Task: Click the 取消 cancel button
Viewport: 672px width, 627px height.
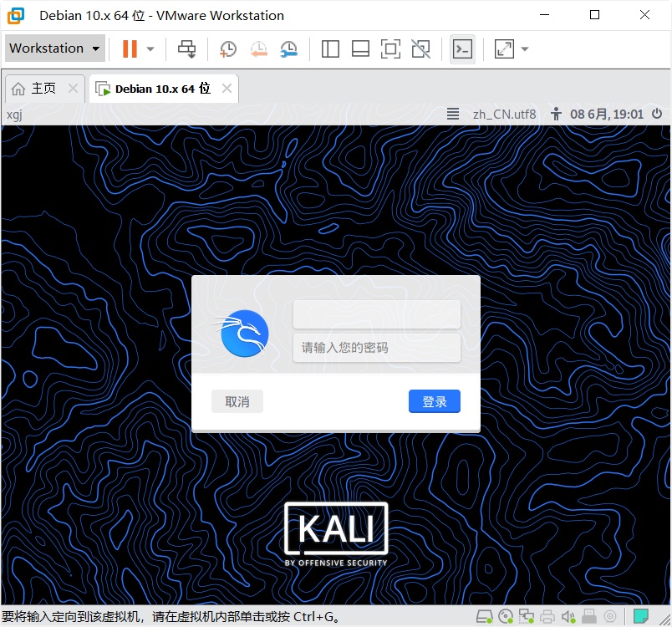Action: tap(237, 401)
